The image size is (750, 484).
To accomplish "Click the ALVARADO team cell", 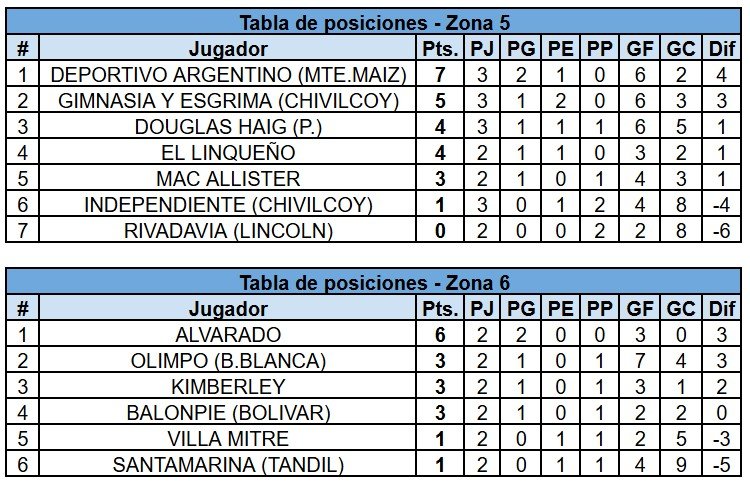I will click(x=228, y=334).
